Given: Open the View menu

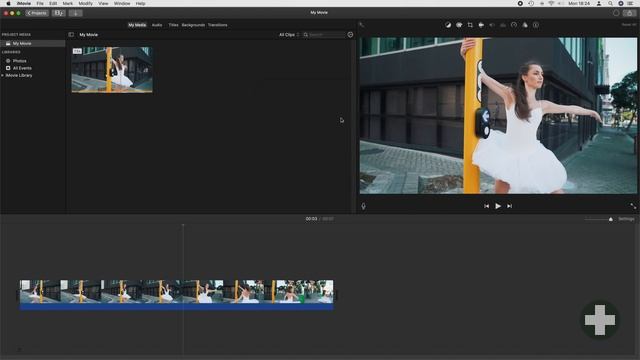Looking at the screenshot, I should 103,3.
